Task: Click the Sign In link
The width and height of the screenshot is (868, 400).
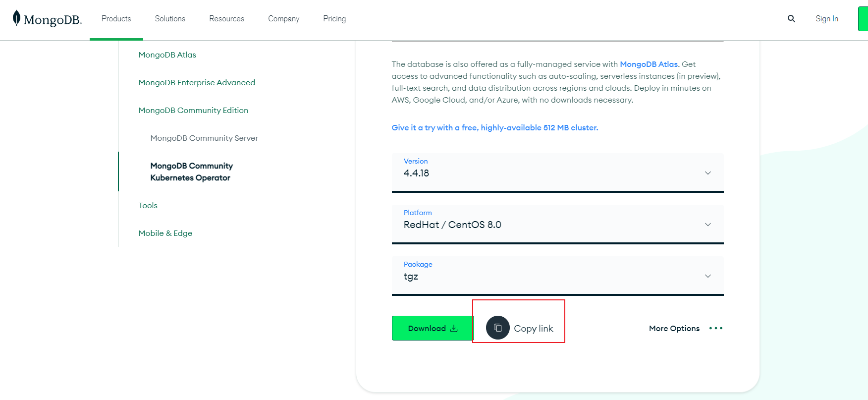Action: point(827,19)
